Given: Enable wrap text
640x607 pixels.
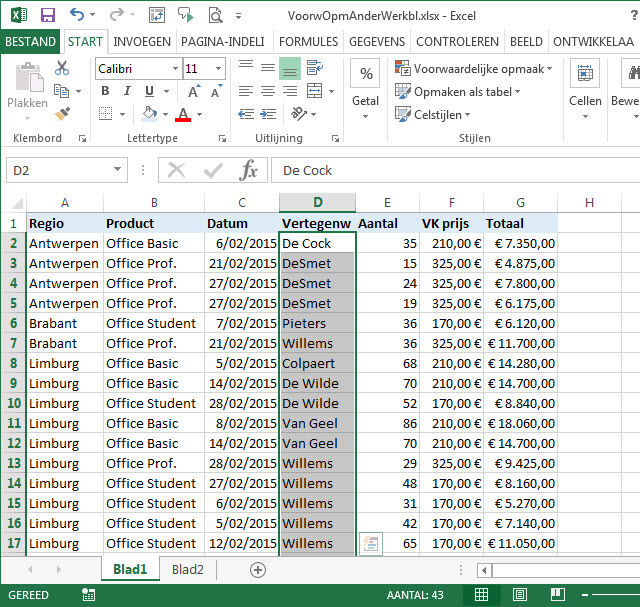Looking at the screenshot, I should tap(315, 68).
